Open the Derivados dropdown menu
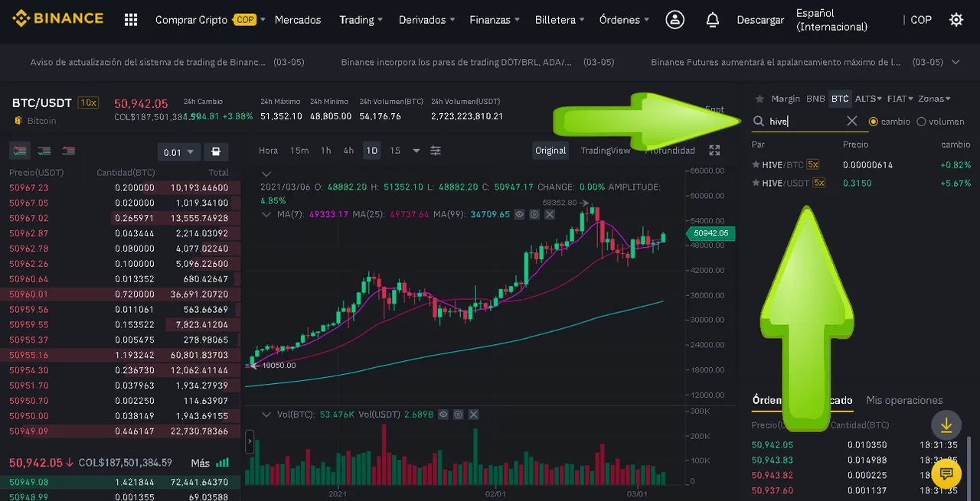The image size is (980, 501). point(427,20)
